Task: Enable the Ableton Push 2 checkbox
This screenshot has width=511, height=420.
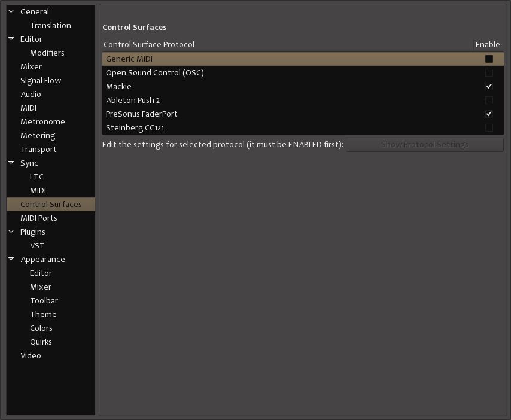Action: click(489, 100)
